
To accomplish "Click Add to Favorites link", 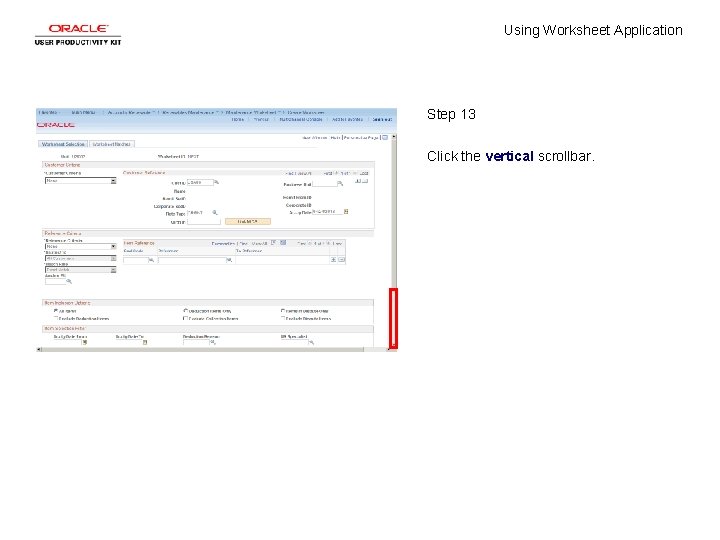I will [x=348, y=119].
